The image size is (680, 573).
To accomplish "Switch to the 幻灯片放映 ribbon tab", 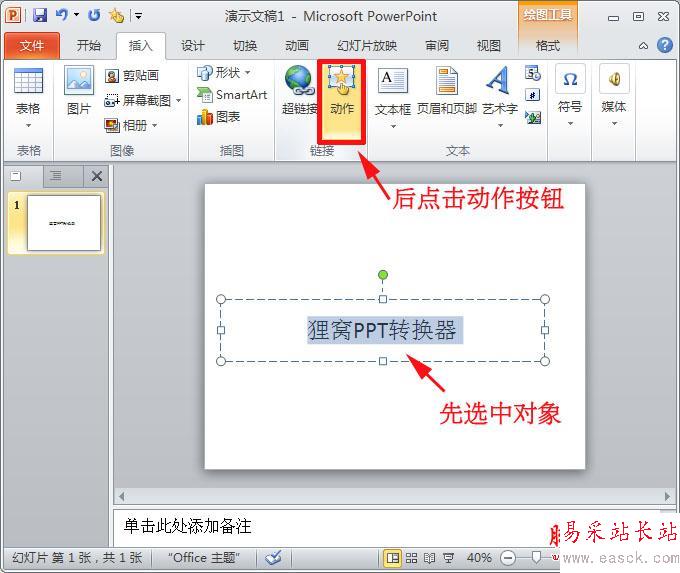I will (367, 46).
